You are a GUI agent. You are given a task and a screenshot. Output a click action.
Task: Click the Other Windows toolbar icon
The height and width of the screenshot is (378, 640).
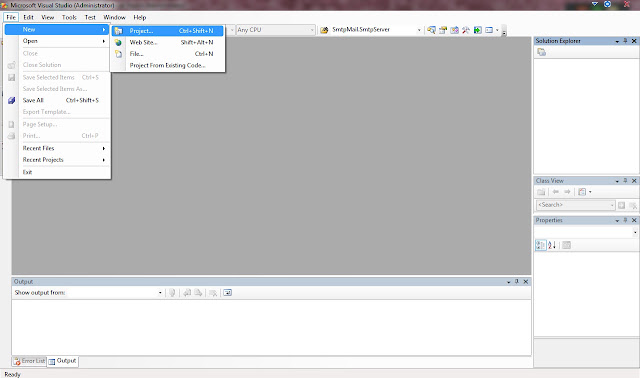(489, 30)
